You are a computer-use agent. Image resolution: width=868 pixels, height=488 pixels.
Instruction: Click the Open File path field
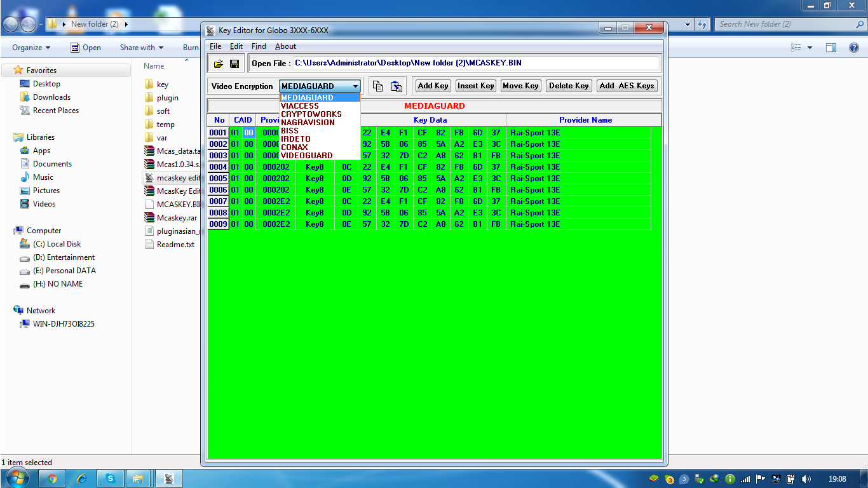[475, 64]
